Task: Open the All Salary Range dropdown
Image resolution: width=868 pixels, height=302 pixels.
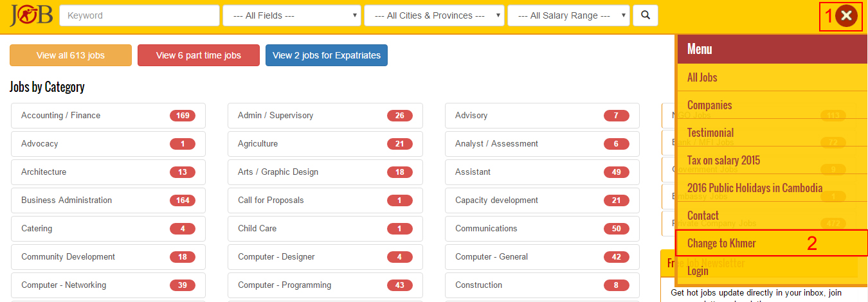Action: click(568, 15)
